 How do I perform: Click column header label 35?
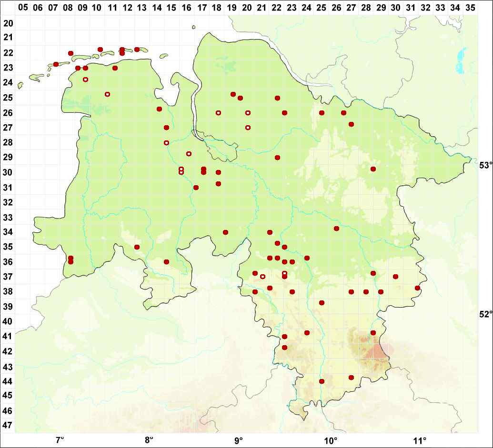(x=470, y=7)
